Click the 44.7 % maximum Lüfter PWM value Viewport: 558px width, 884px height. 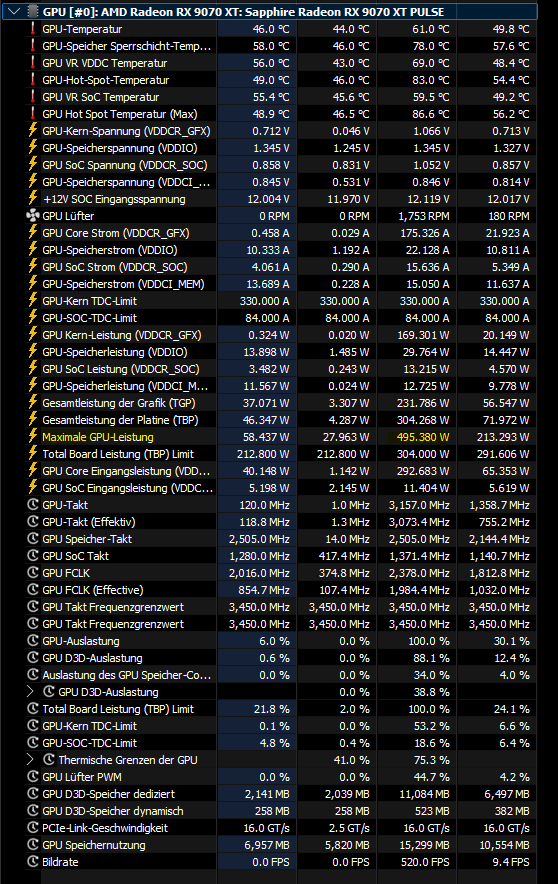tap(431, 777)
